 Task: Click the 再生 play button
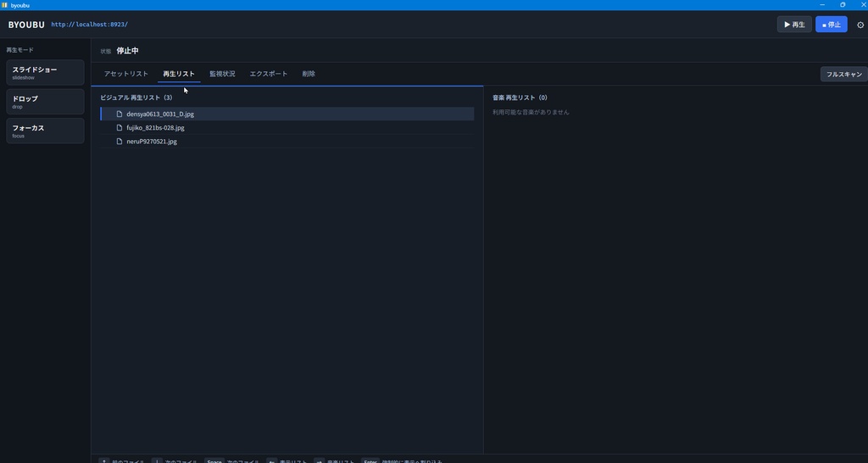click(x=794, y=25)
